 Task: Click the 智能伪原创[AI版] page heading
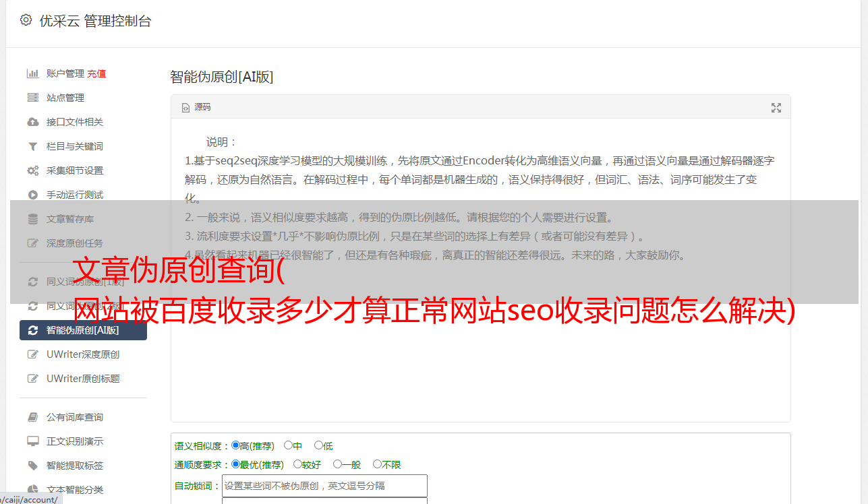[222, 77]
